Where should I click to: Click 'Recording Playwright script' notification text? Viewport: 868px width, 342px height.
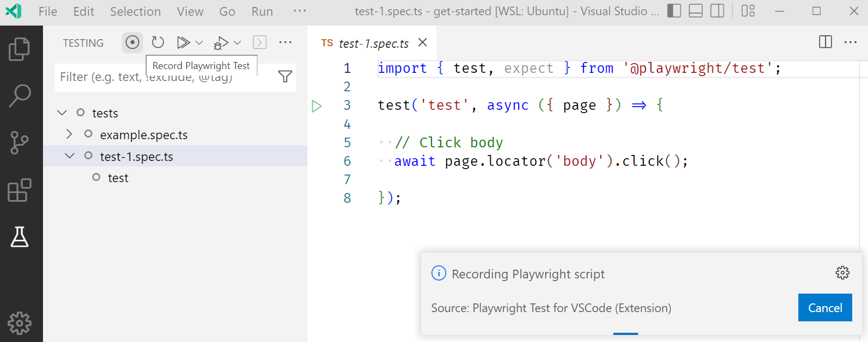click(x=528, y=274)
